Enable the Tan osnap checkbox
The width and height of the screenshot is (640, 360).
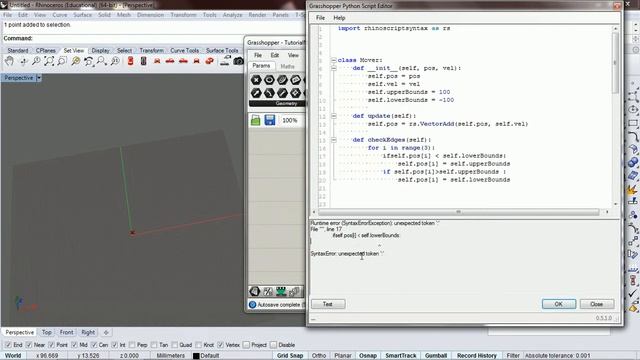tap(154, 345)
